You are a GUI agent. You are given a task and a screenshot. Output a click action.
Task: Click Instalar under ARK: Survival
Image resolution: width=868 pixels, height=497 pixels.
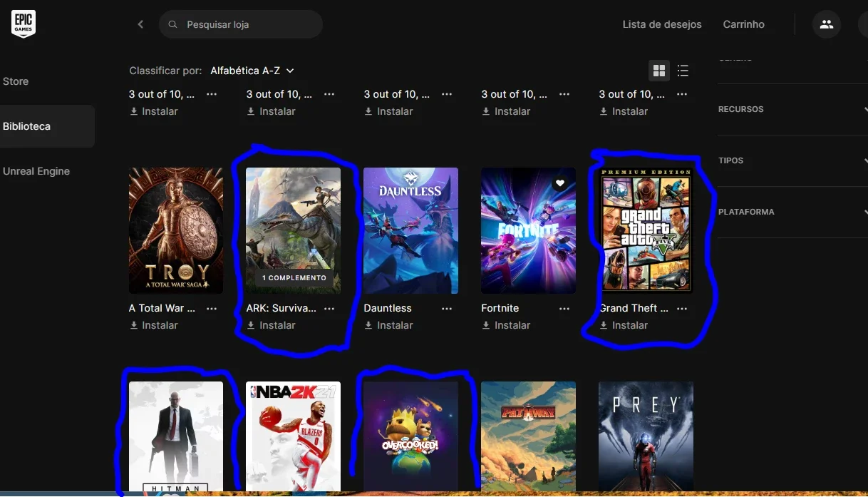[272, 325]
